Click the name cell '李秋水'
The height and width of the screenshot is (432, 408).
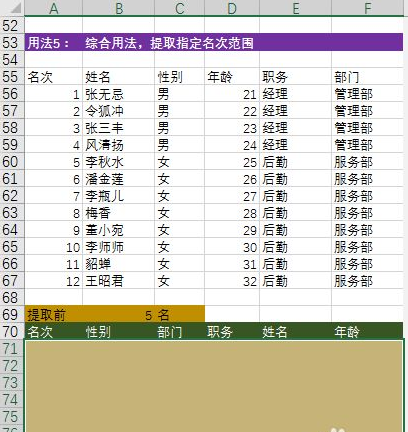[x=119, y=161]
